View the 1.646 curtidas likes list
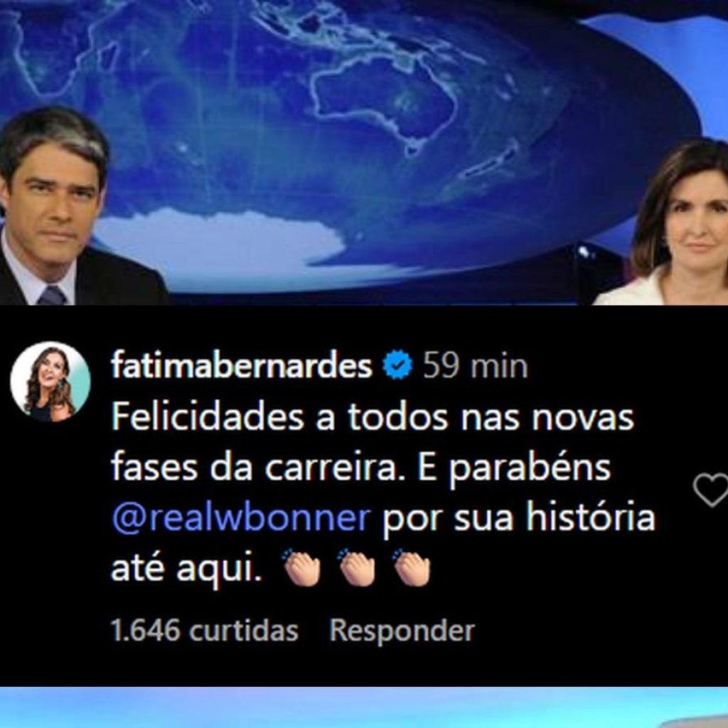Image resolution: width=728 pixels, height=728 pixels. [205, 631]
